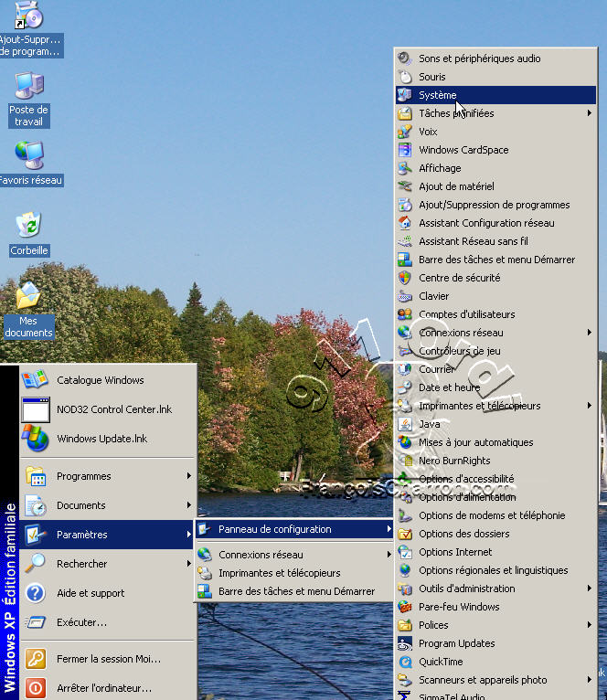Click the Ajout de matériel icon
Screen dimensions: 607x700
[x=405, y=186]
